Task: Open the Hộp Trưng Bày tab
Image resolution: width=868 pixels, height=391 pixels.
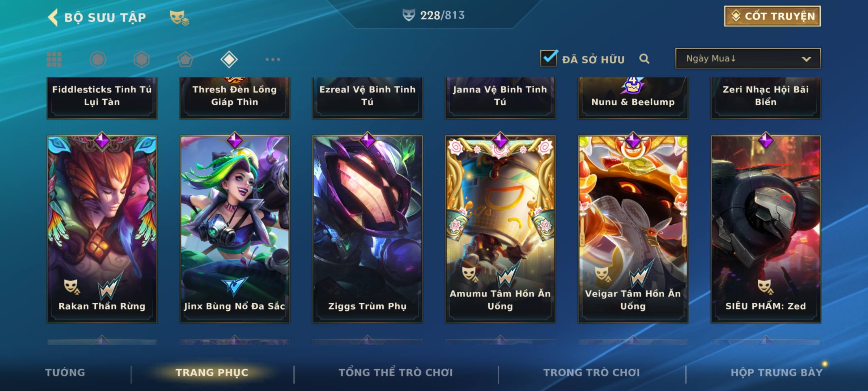Action: [x=776, y=372]
